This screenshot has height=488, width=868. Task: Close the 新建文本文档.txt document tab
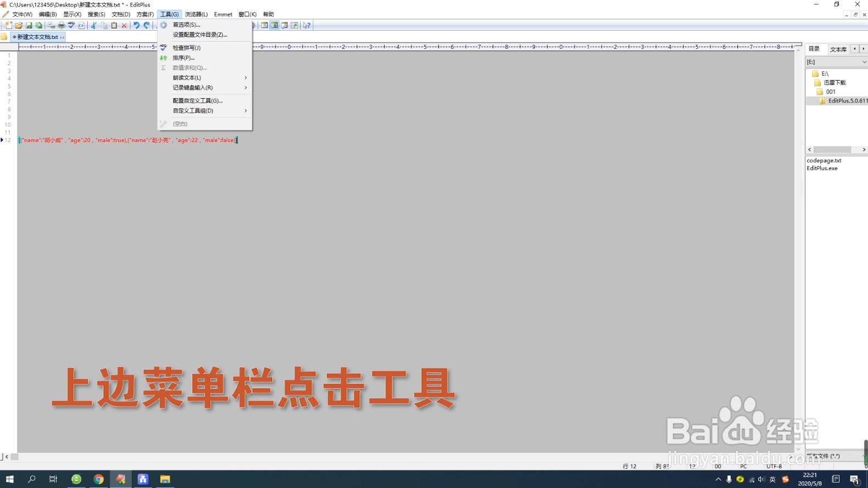[x=62, y=37]
